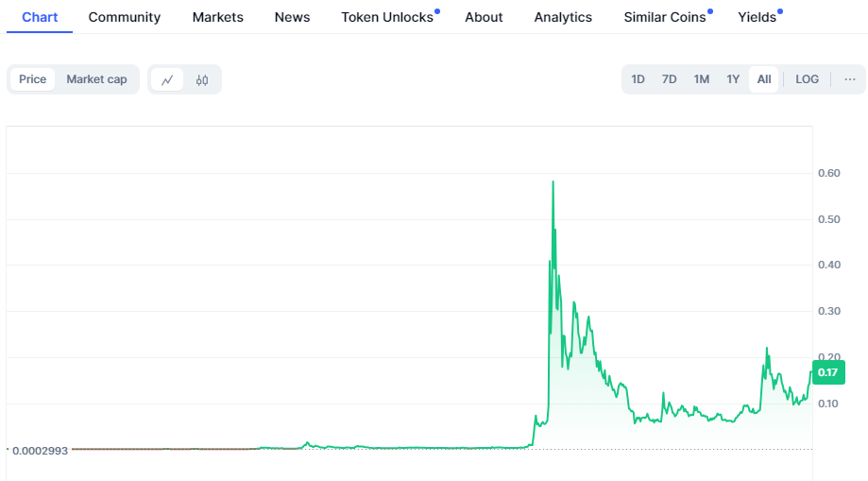
Task: Open the News tab
Action: (x=292, y=17)
